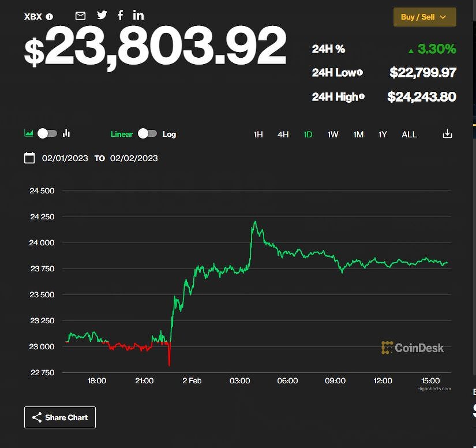This screenshot has width=476, height=448.
Task: Click the XBX info icon
Action: pyautogui.click(x=50, y=17)
